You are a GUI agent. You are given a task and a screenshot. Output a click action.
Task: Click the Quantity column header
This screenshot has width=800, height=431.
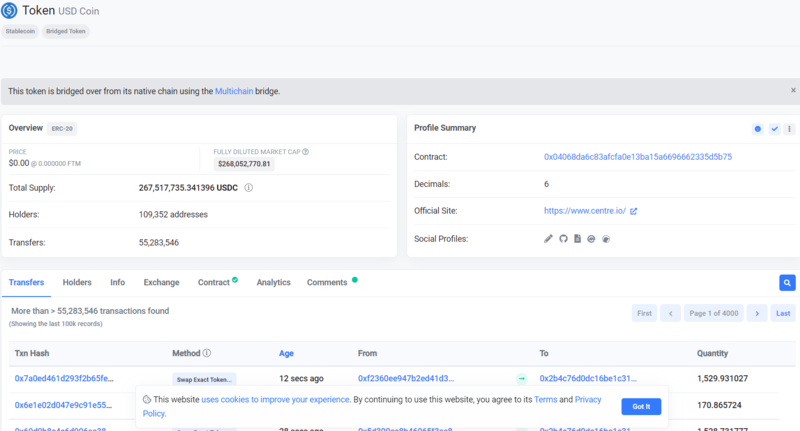coord(713,353)
